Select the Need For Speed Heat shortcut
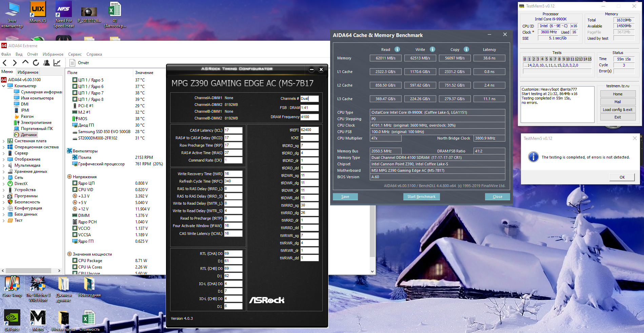This screenshot has height=333, width=644. click(63, 15)
